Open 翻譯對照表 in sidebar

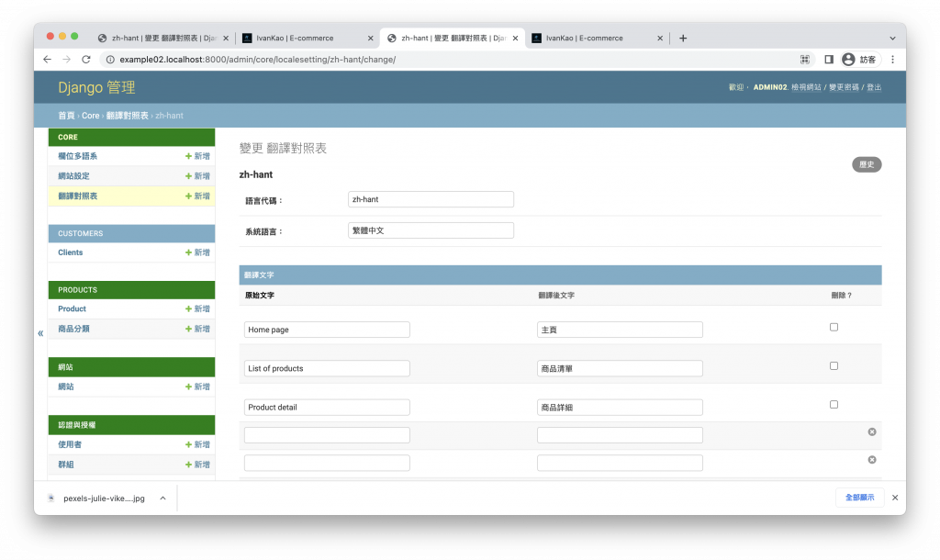click(x=77, y=196)
